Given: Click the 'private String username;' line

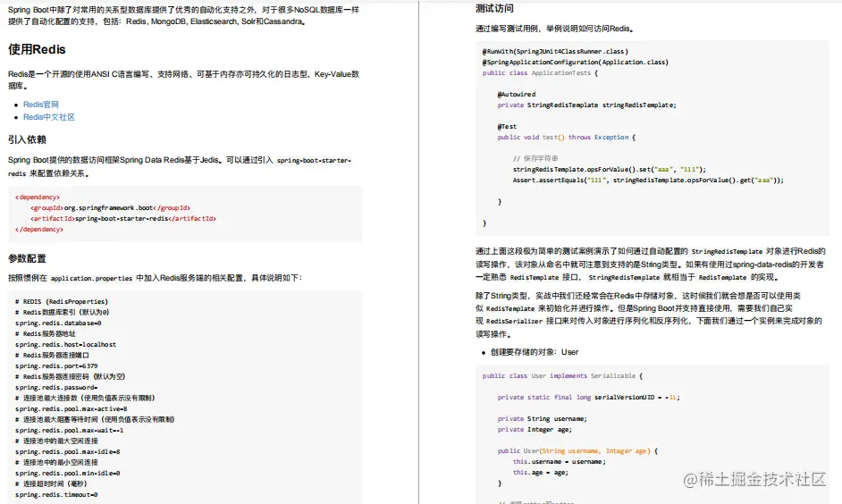Looking at the screenshot, I should [x=543, y=418].
